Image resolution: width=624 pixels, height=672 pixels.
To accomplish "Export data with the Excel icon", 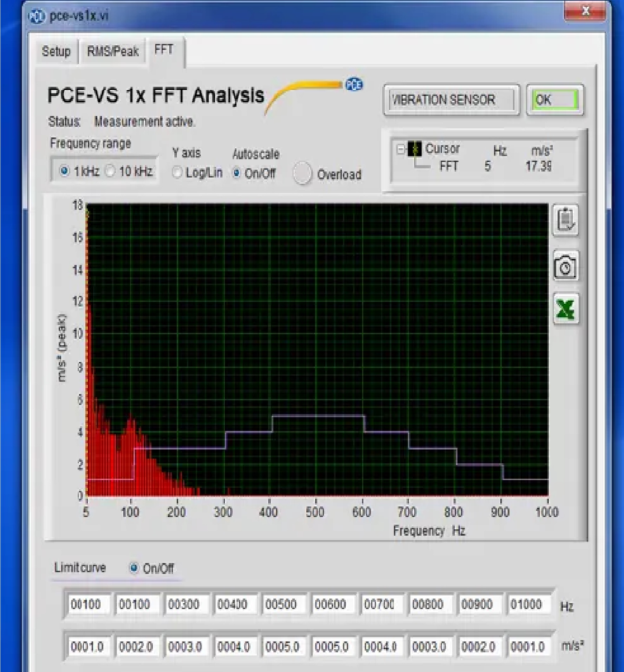I will [566, 309].
